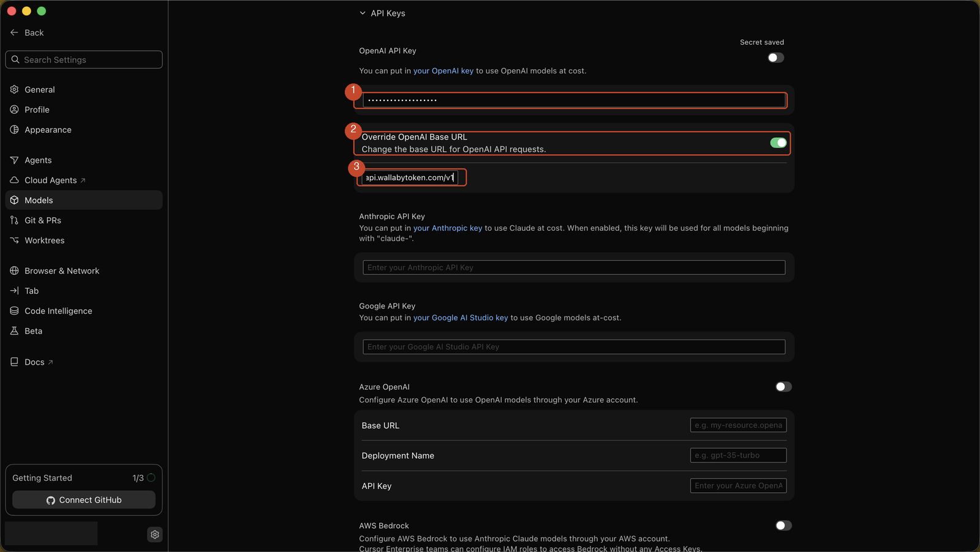Open Profile settings
The height and width of the screenshot is (552, 980).
point(84,110)
